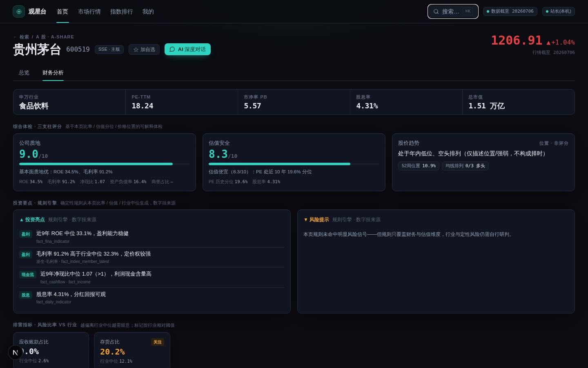Click the 申万行业 食品饮料 cell

coord(69,102)
